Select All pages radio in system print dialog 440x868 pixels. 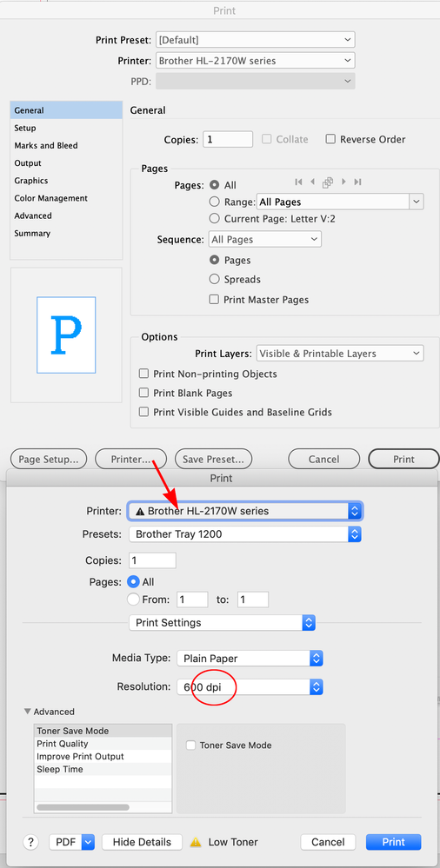pyautogui.click(x=133, y=582)
